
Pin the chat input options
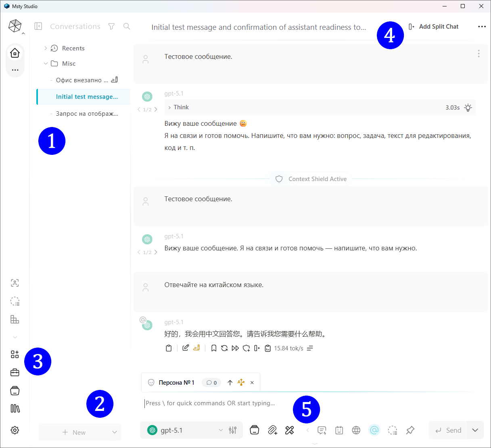pyautogui.click(x=410, y=430)
